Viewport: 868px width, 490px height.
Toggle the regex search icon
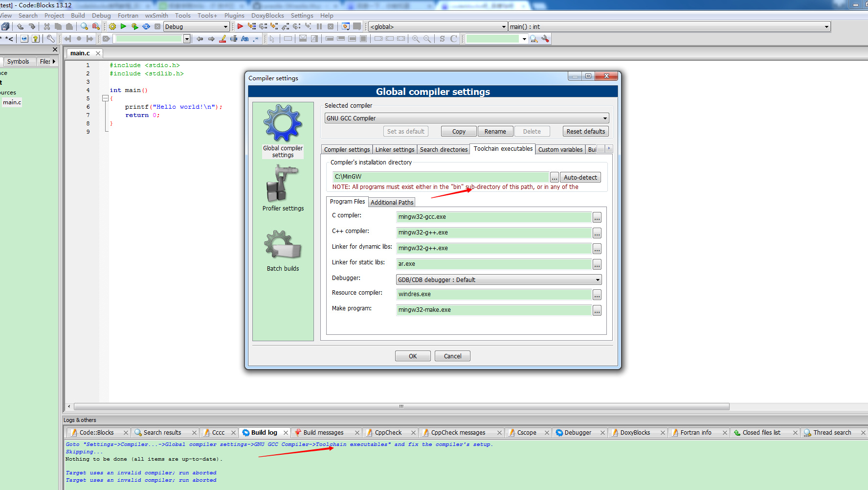(x=256, y=39)
